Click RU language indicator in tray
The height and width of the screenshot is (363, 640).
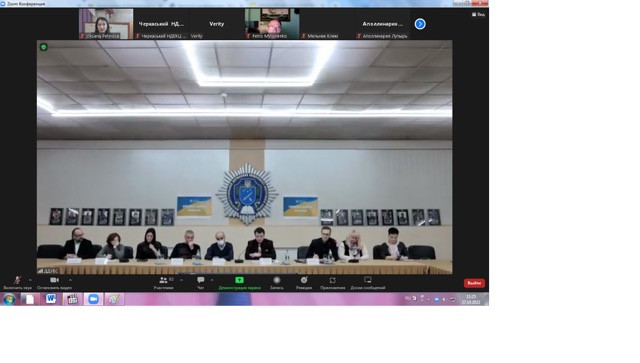407,298
